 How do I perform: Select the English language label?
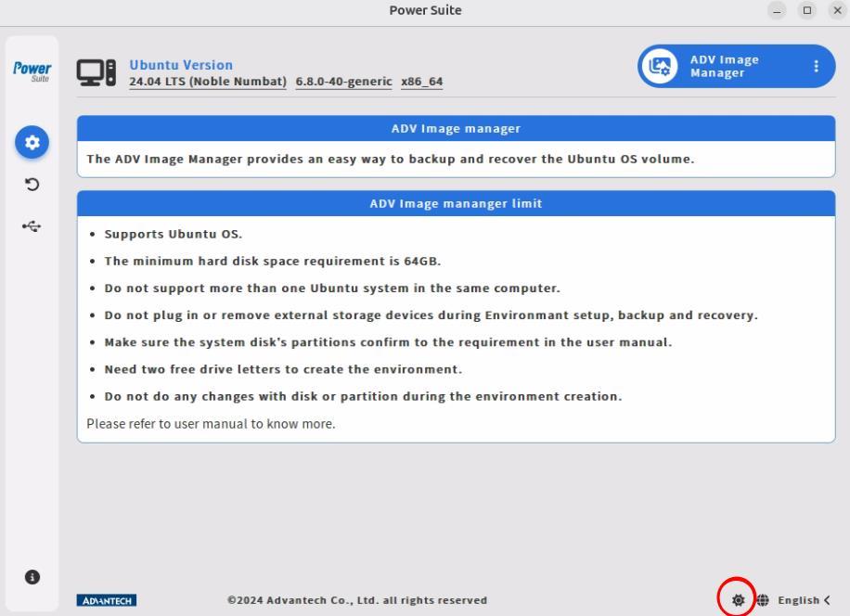click(799, 599)
